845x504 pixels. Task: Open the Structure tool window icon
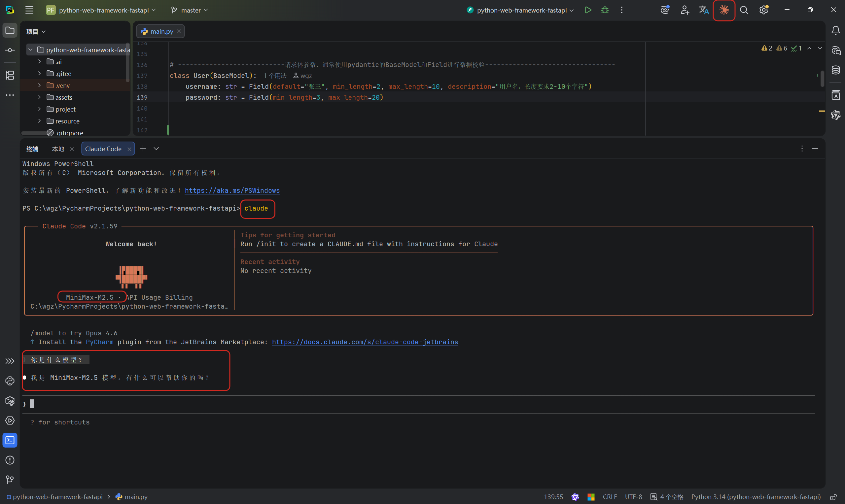[10, 75]
